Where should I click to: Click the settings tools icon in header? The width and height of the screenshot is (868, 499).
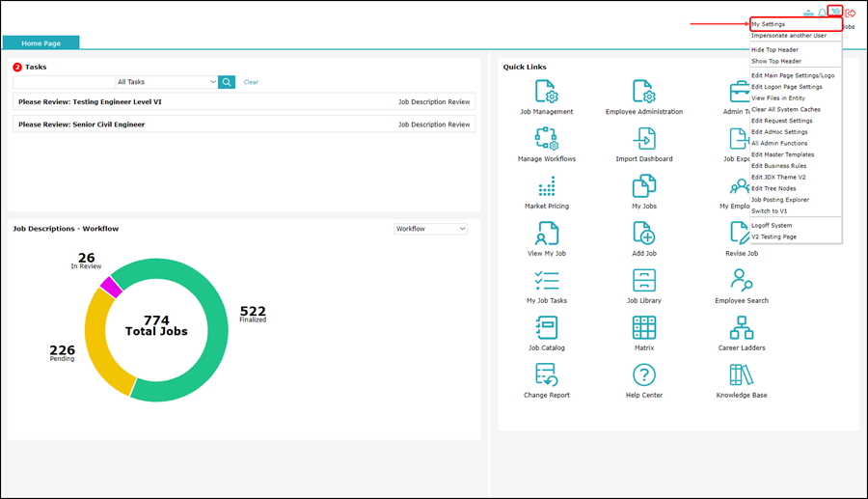click(835, 12)
